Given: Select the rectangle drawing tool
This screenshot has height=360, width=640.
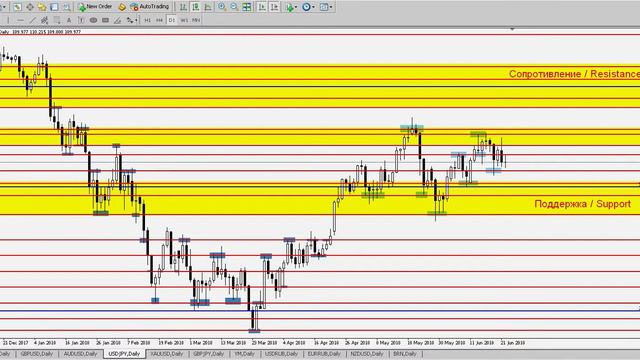Looking at the screenshot, I should point(105,20).
